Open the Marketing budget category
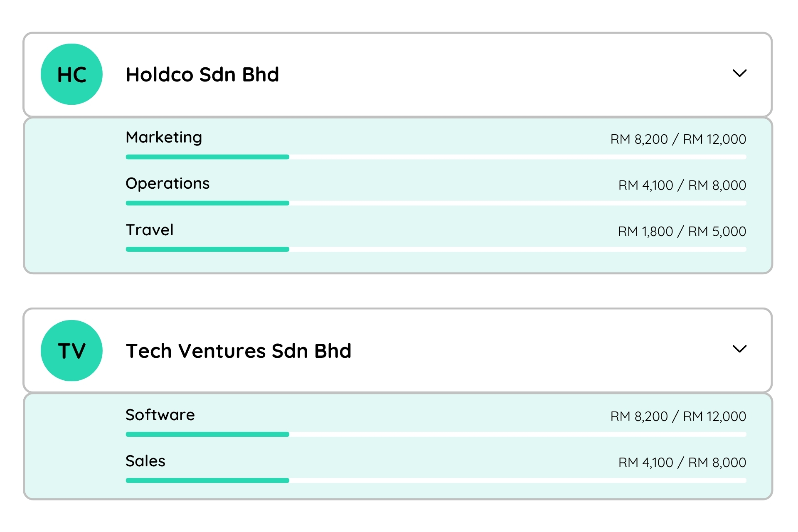Viewport: 798px width, 532px height. coord(164,138)
